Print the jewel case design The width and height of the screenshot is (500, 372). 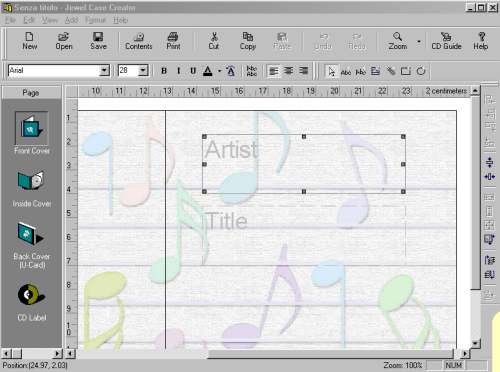pyautogui.click(x=173, y=41)
